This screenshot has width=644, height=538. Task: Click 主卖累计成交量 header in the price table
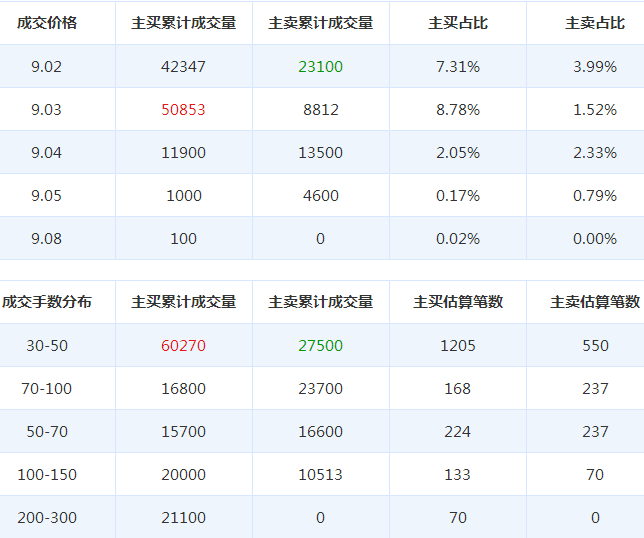(x=321, y=23)
